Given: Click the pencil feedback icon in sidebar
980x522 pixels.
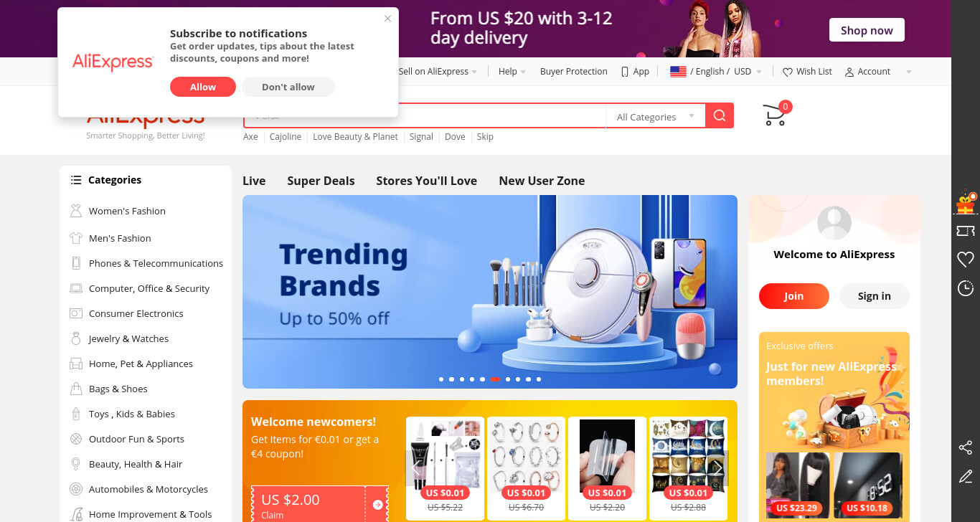Looking at the screenshot, I should [x=966, y=476].
